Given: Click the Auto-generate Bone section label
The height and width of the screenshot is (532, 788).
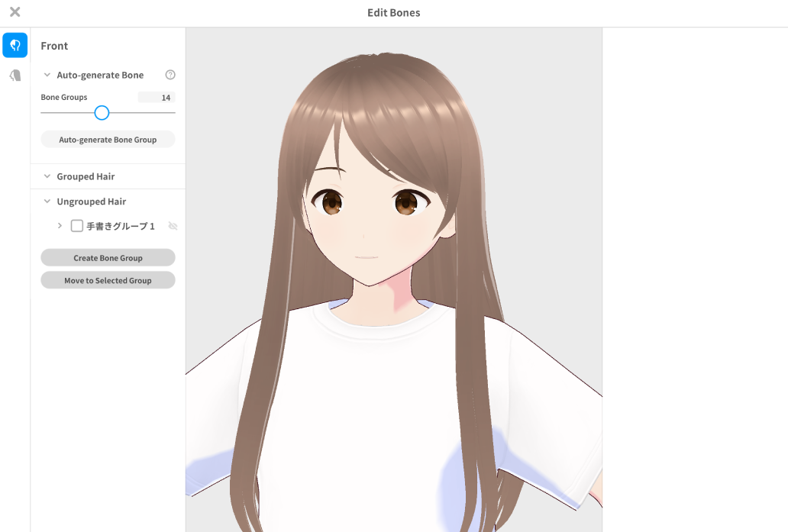Looking at the screenshot, I should pos(100,75).
